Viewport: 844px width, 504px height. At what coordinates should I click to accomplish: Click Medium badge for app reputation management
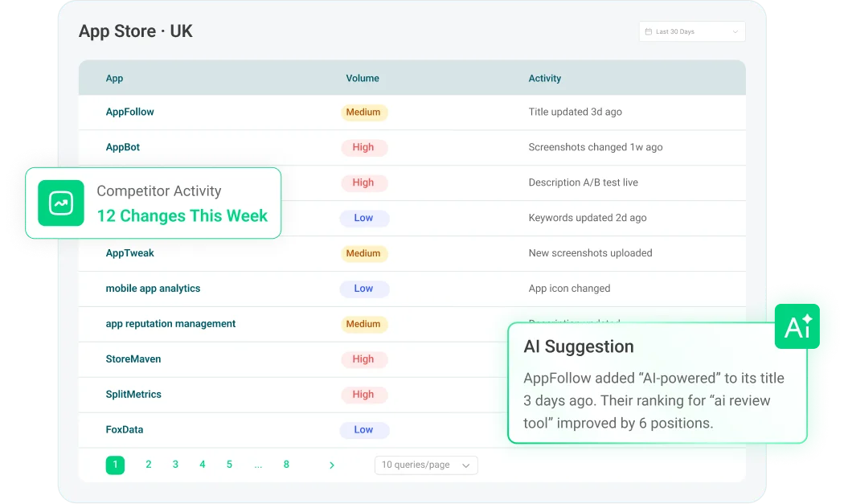pyautogui.click(x=364, y=324)
